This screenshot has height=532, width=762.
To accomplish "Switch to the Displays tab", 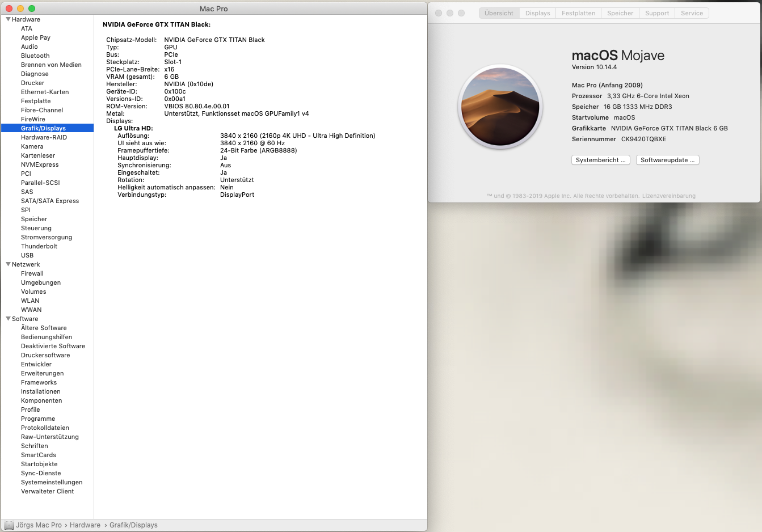I will pyautogui.click(x=537, y=13).
